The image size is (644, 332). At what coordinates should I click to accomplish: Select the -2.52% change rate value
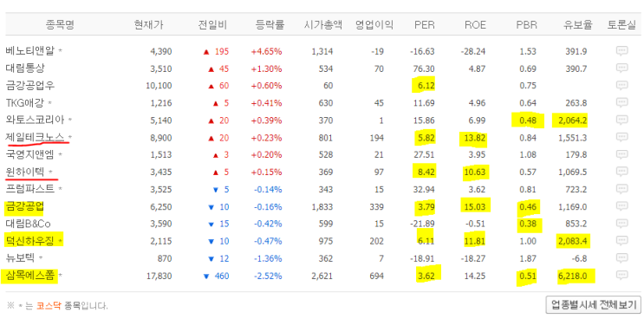coord(268,276)
